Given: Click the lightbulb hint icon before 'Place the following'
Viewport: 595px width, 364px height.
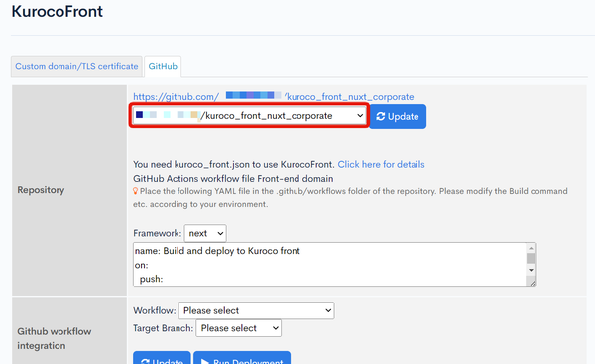Looking at the screenshot, I should click(135, 191).
